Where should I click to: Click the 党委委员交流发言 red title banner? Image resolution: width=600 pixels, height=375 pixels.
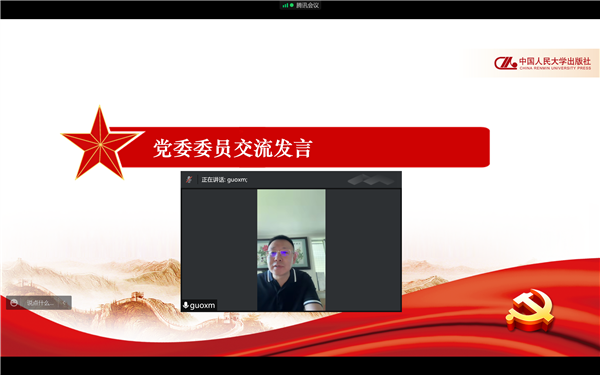point(298,147)
